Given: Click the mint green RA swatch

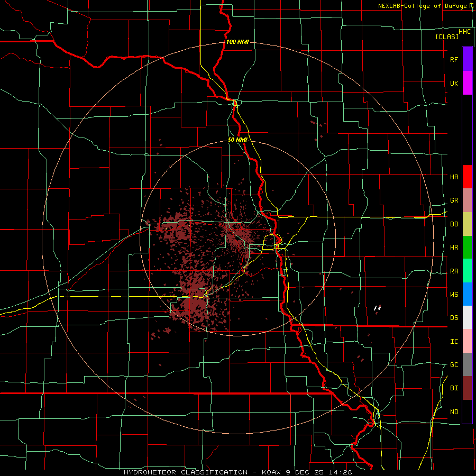Looking at the screenshot, I should (x=467, y=271).
